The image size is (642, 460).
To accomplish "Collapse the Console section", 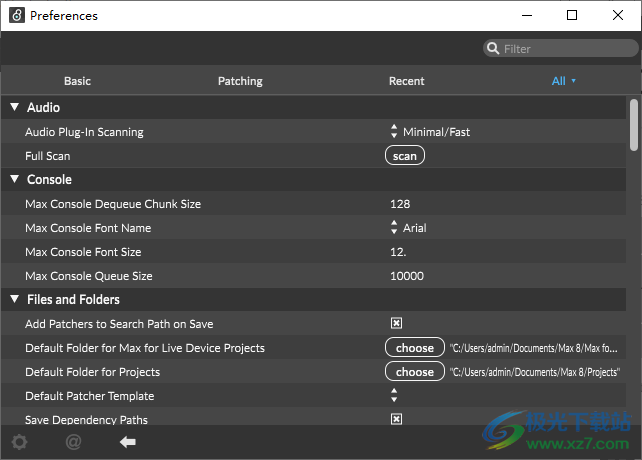I will point(15,179).
